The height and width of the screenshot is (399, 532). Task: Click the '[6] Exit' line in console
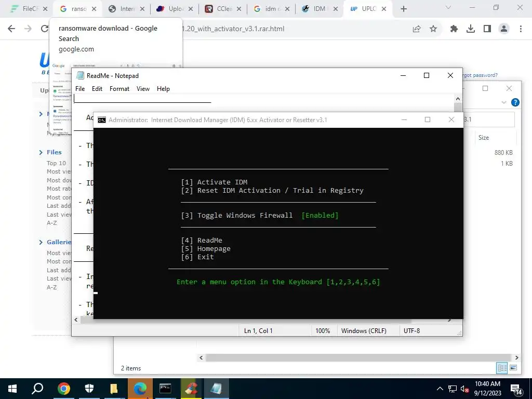(x=197, y=257)
